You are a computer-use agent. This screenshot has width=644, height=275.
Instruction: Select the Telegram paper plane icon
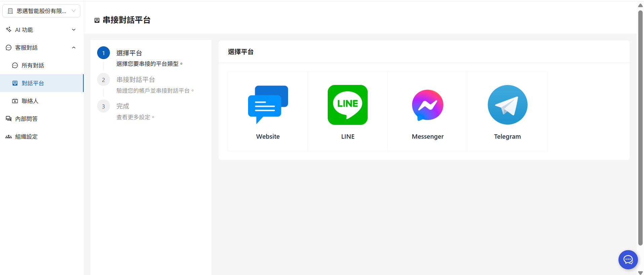pos(508,105)
